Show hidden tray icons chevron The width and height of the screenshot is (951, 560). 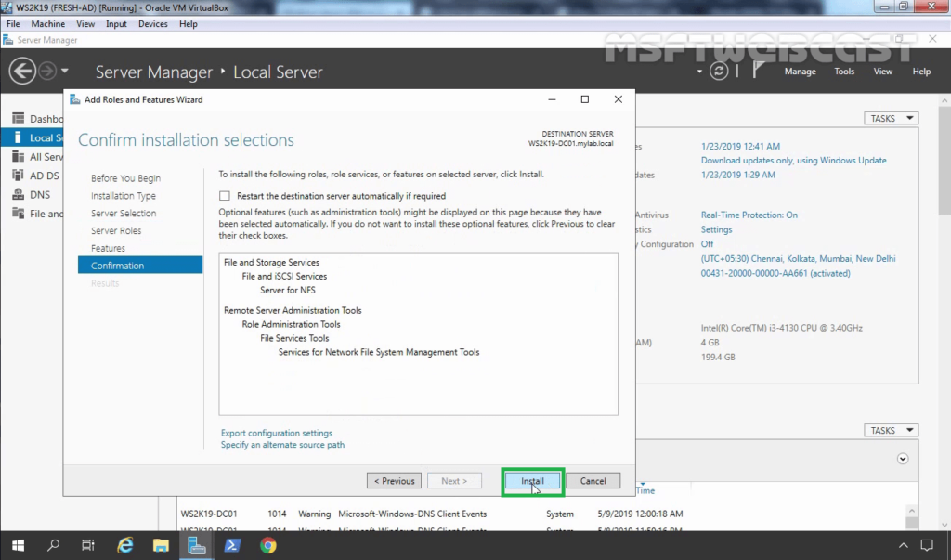tap(903, 545)
